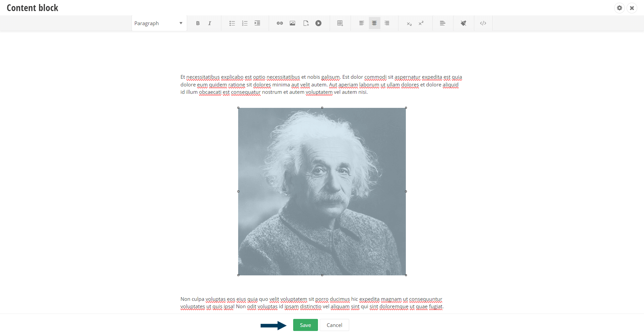Viewport: 644px width, 336px height.
Task: Open the text direction/format icon
Action: [x=443, y=23]
